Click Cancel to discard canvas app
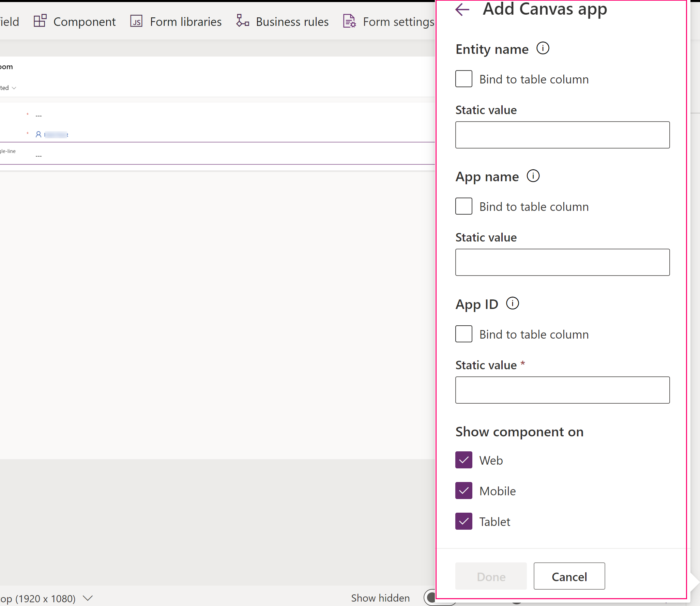Screen dimensions: 700x606 tap(569, 576)
